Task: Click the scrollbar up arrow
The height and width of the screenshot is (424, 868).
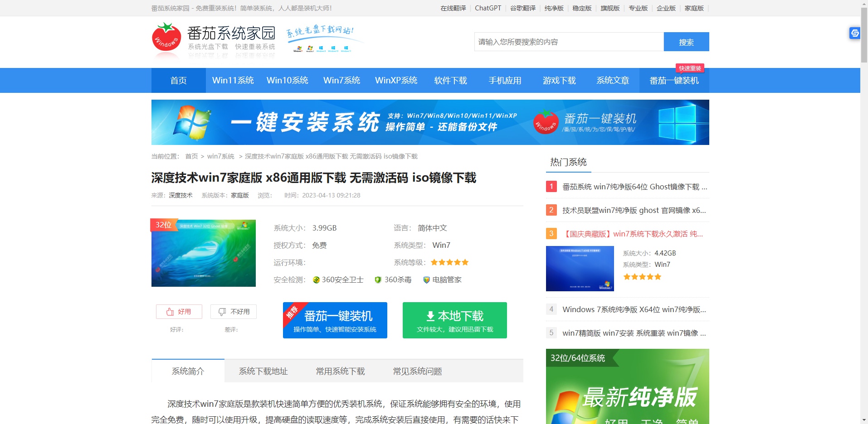Action: pos(864,4)
